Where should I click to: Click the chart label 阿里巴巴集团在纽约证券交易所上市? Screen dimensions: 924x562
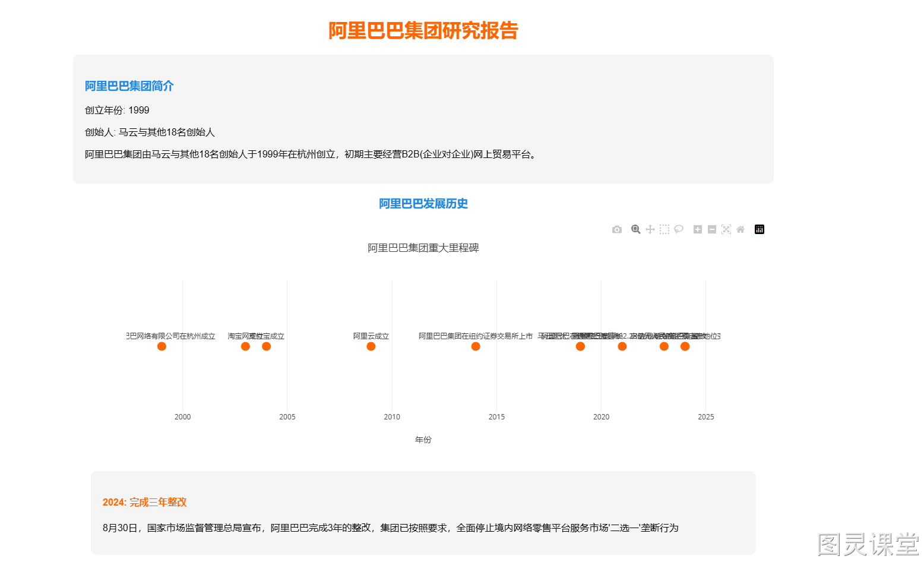click(x=476, y=336)
